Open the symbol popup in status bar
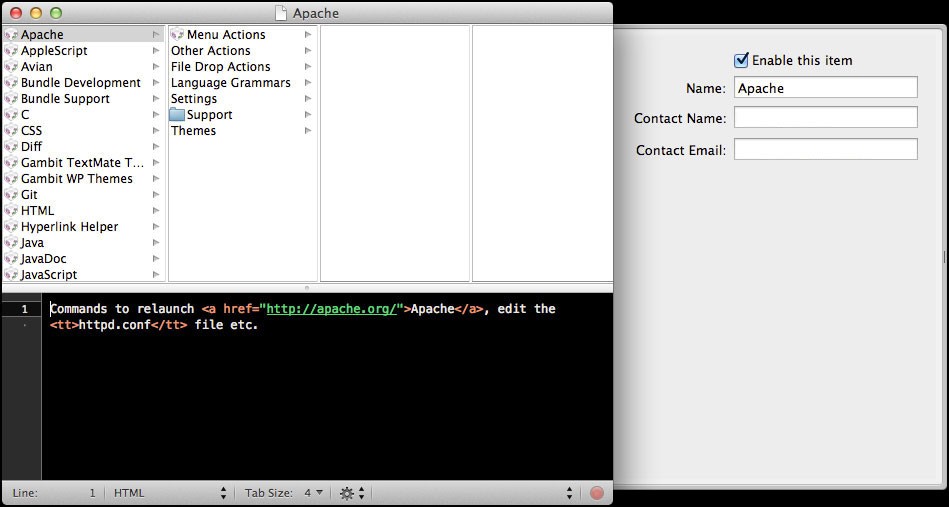 pos(474,493)
